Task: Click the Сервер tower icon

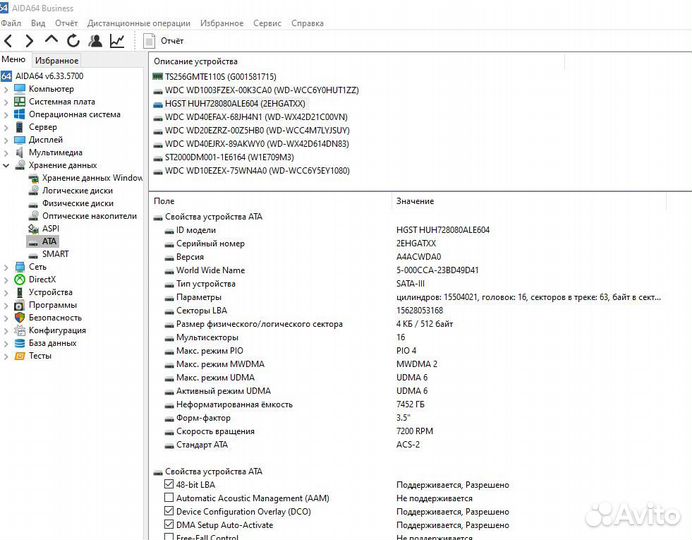Action: point(20,127)
